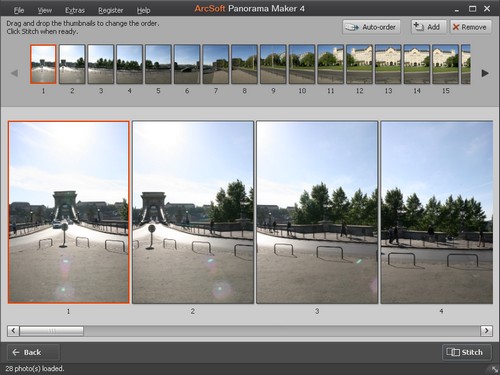Click the Auto-order button
The image size is (500, 375).
pyautogui.click(x=371, y=27)
